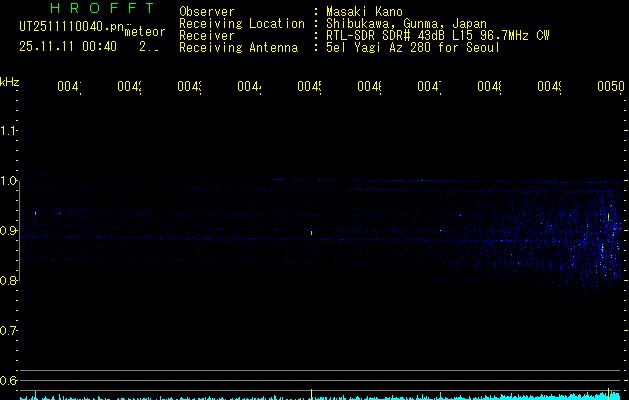Screen dimensions: 629x400
Task: Select the 1.0 kHz frequency tick label
Action: [x=10, y=181]
